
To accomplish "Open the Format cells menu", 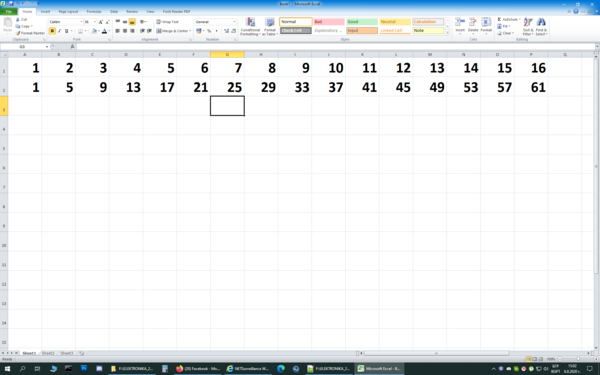I will point(486,26).
